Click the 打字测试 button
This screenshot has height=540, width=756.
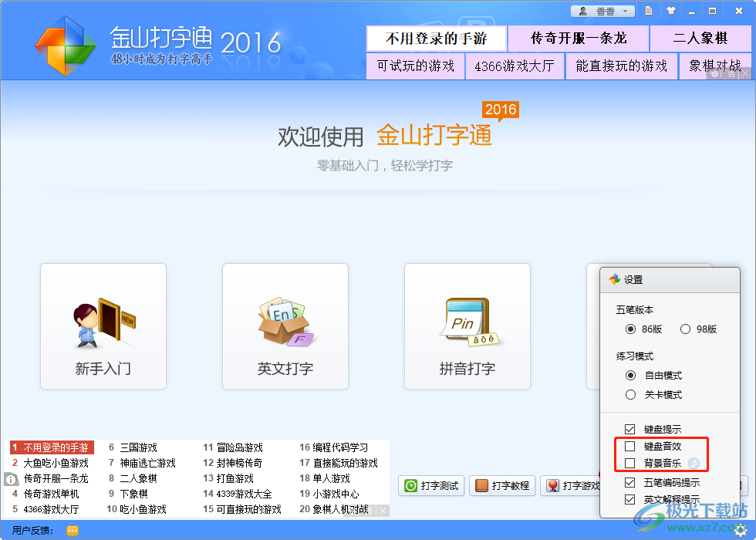coord(431,485)
